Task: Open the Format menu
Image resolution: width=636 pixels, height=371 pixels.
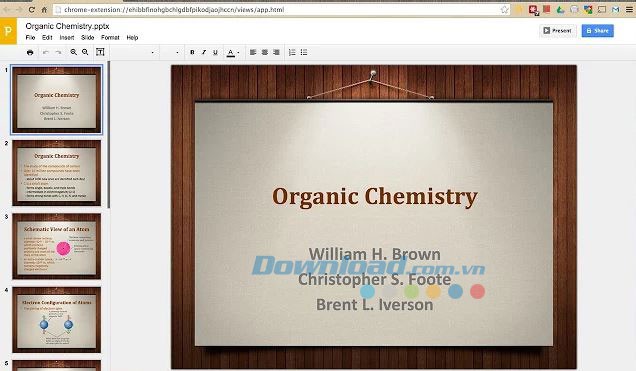Action: [110, 37]
